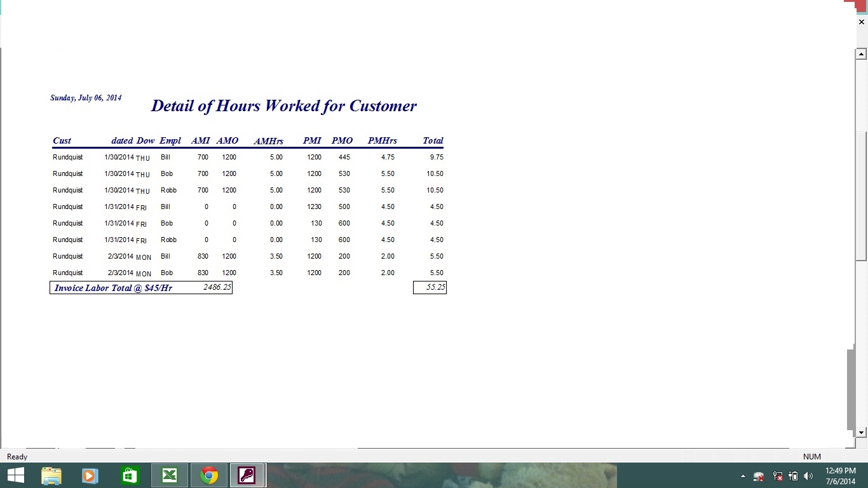868x488 pixels.
Task: Click the report scrollbar up arrow
Action: pos(862,54)
